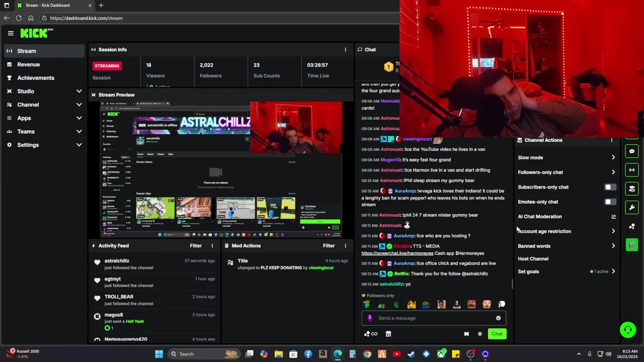Click the Windows Start button
The image size is (644, 362).
(159, 354)
